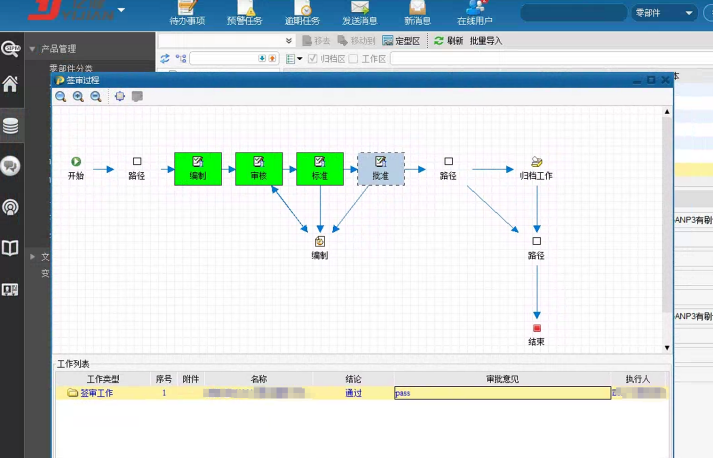Select the green 编制 workflow node

pyautogui.click(x=198, y=169)
